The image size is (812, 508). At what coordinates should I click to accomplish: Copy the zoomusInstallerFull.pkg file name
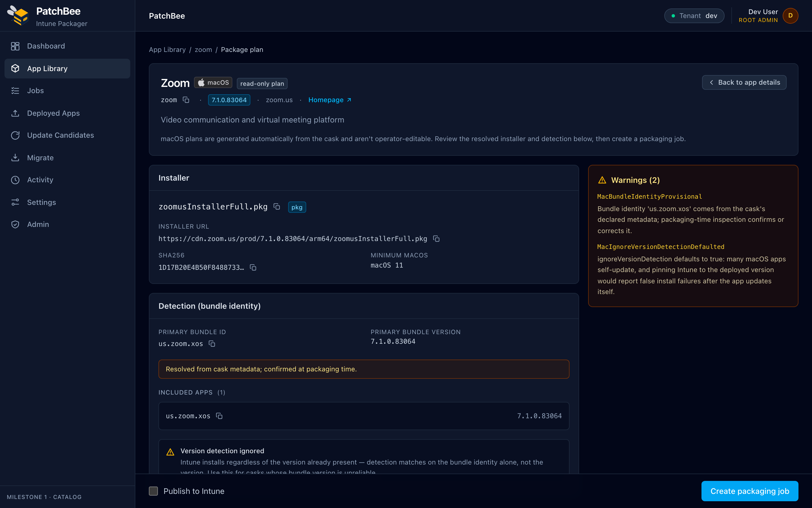click(x=277, y=207)
